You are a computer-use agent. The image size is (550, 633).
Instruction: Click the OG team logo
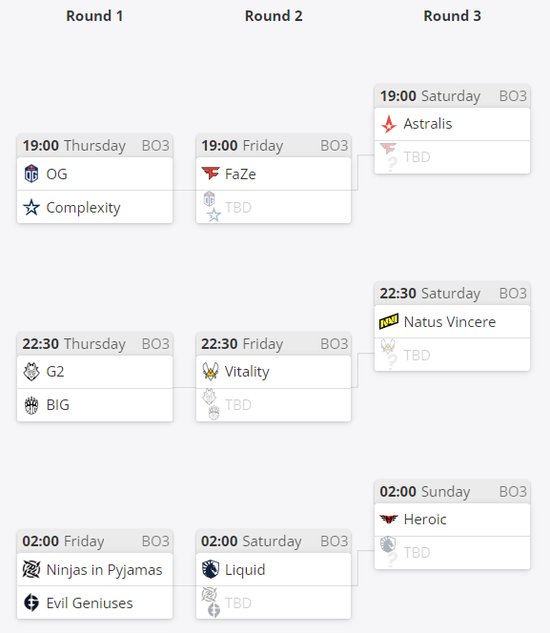[31, 174]
